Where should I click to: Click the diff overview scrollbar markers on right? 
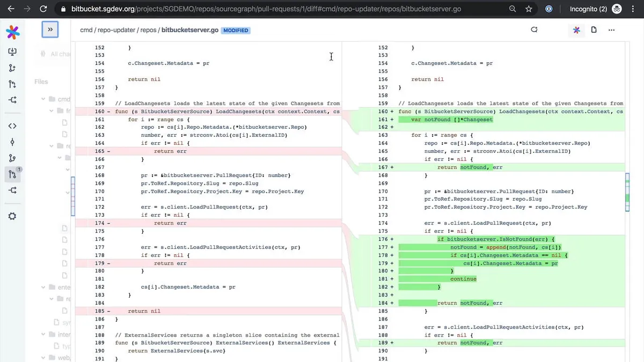[627, 193]
